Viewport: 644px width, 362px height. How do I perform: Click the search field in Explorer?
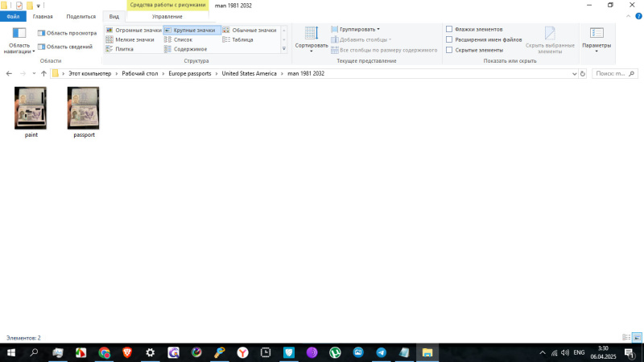[x=615, y=73]
